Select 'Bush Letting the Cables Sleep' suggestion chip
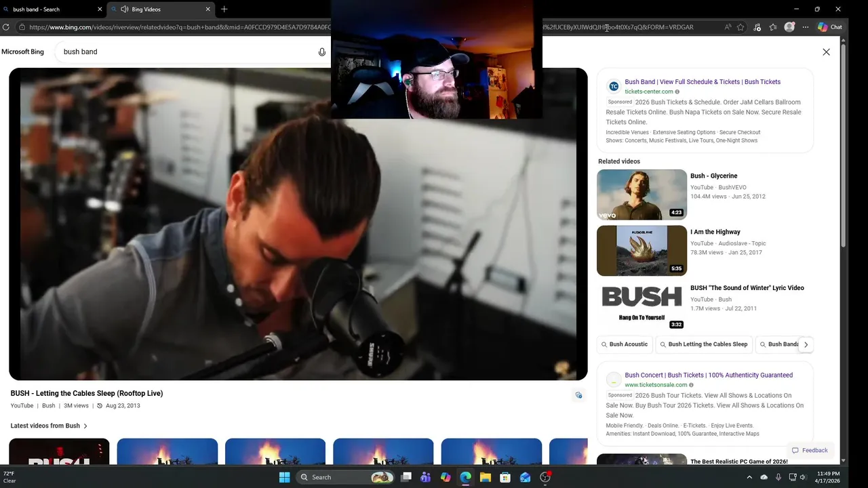Screen dimensions: 868x488 point(703,344)
